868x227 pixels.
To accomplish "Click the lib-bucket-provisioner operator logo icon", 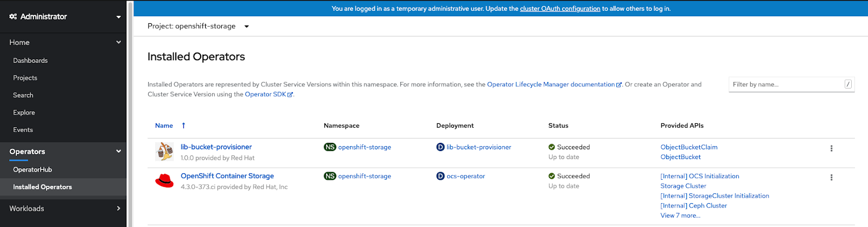I will tap(164, 152).
